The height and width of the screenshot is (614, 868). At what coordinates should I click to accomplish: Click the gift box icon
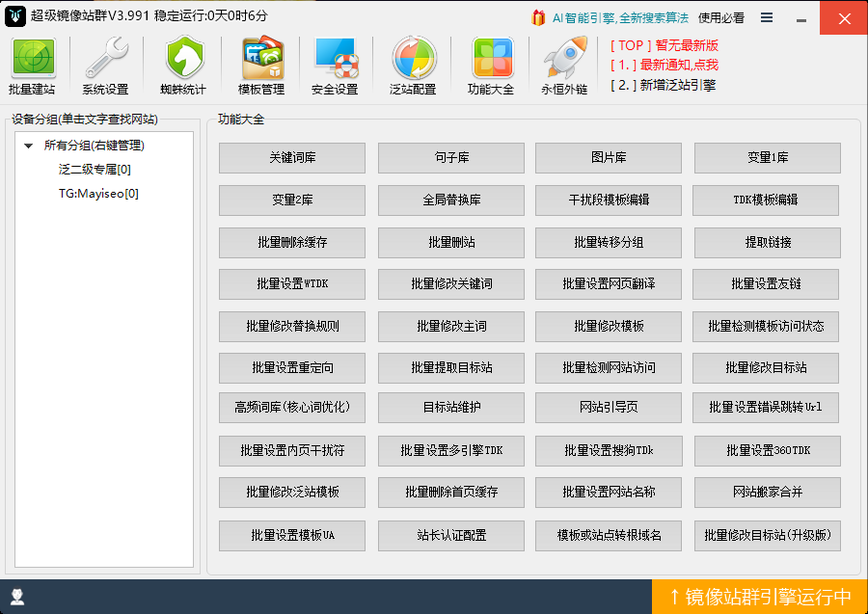tap(537, 17)
